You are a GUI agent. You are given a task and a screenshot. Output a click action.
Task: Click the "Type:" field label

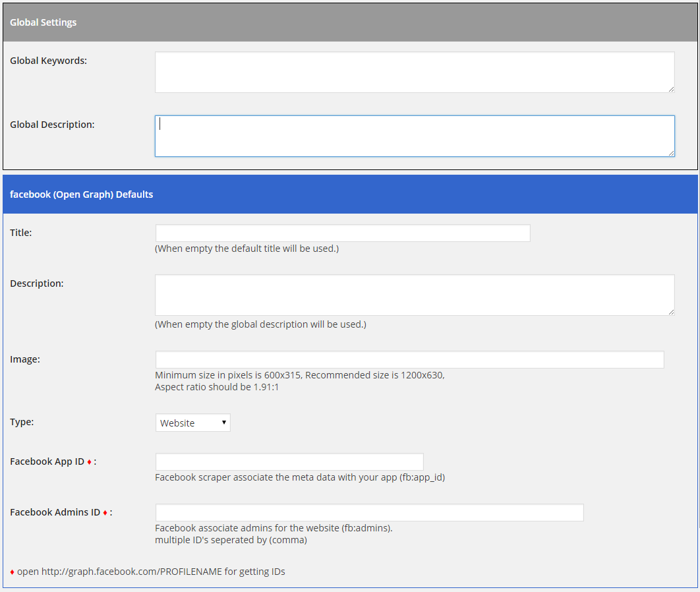click(22, 421)
